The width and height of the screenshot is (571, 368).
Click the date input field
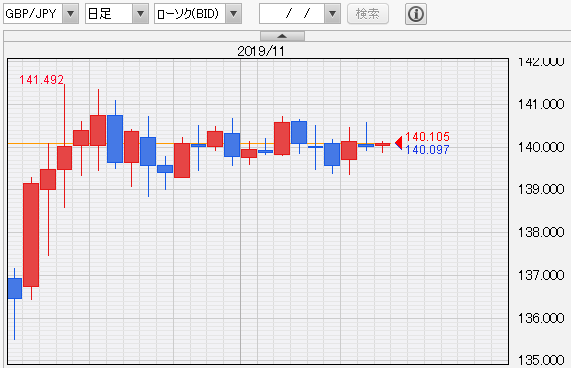point(292,14)
